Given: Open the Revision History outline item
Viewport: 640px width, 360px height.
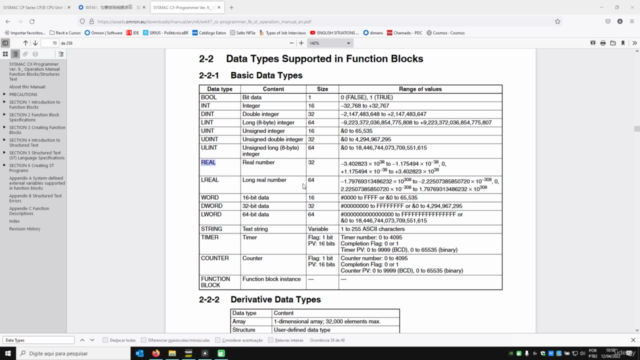Looking at the screenshot, I should (x=25, y=229).
